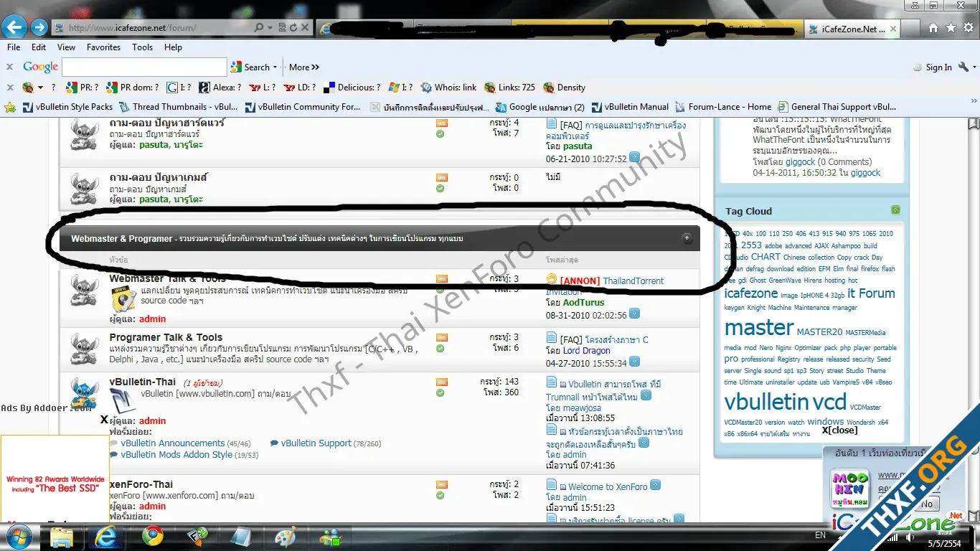Go to last post arrow beside 08-31-2010 02:02:56
Screen dimensions: 980x551
pyautogui.click(x=634, y=314)
